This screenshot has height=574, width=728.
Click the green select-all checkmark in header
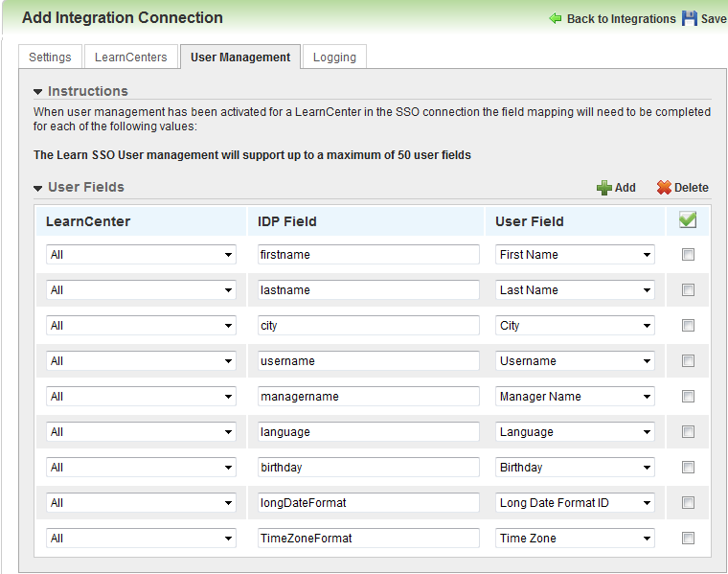pos(687,220)
